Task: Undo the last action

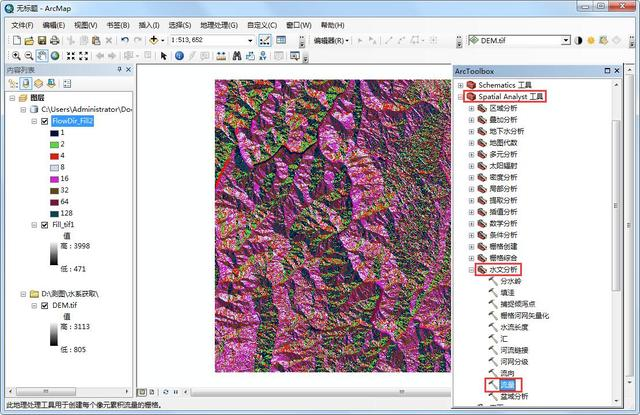Action: click(x=125, y=40)
